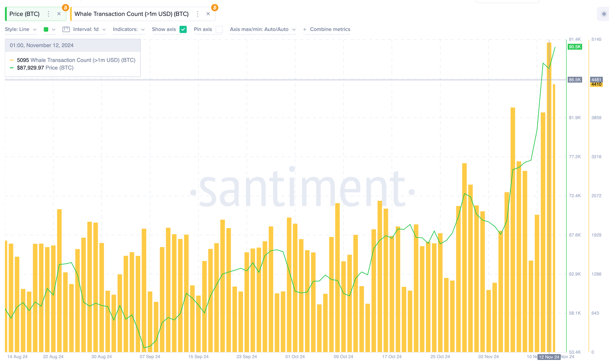The width and height of the screenshot is (609, 364).
Task: Click the 12 Nov 24 date marker
Action: (549, 357)
